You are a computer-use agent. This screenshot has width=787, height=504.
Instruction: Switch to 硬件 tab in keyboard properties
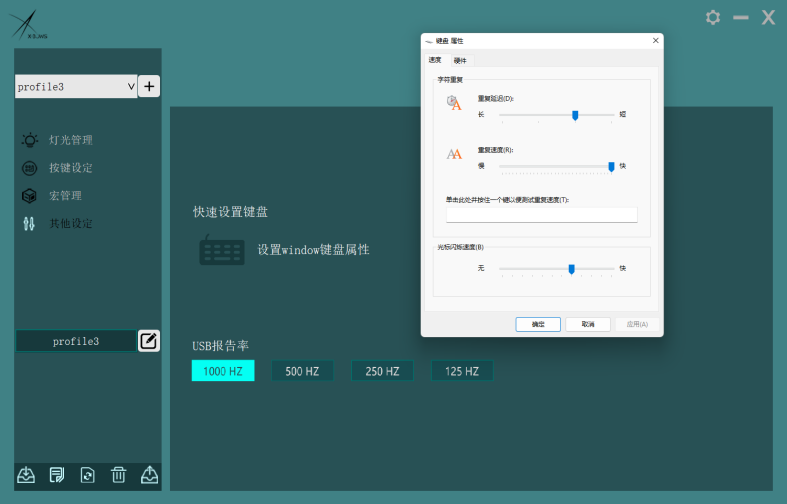coord(460,61)
